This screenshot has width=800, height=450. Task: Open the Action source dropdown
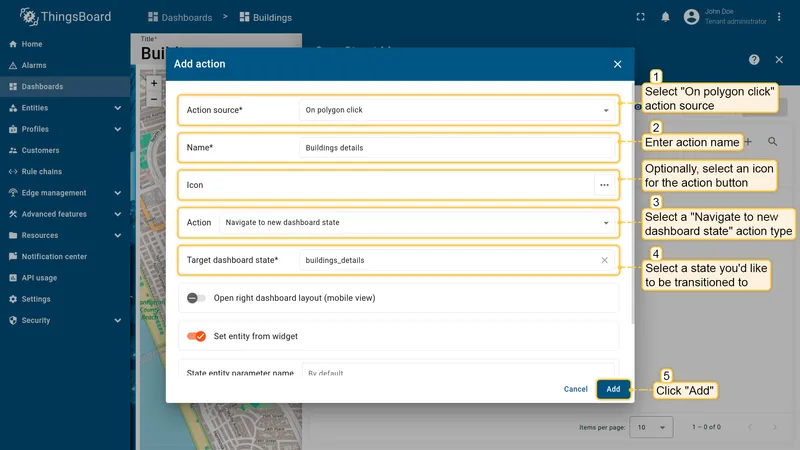point(457,110)
